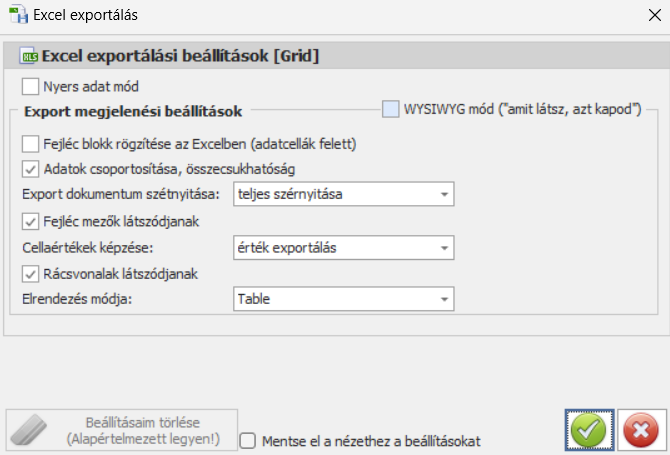Viewport: 670px width, 455px height.
Task: Click the green checkmark confirm button
Action: point(588,431)
